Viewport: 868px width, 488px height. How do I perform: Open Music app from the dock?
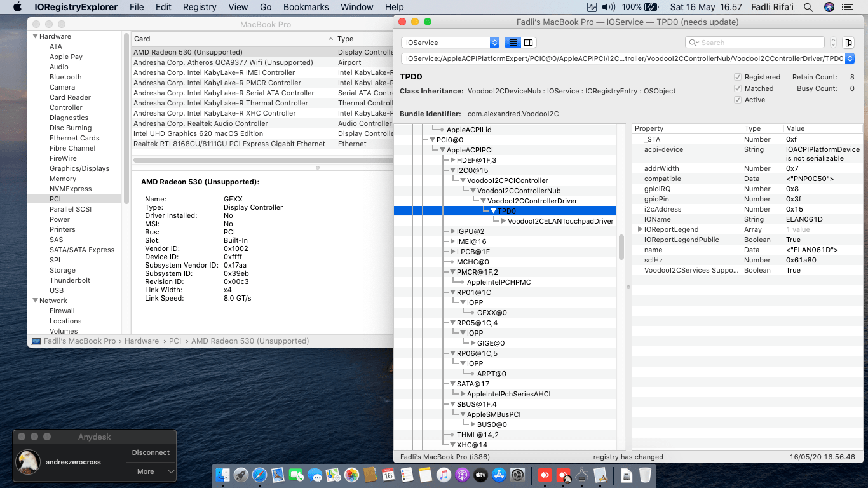pyautogui.click(x=444, y=475)
